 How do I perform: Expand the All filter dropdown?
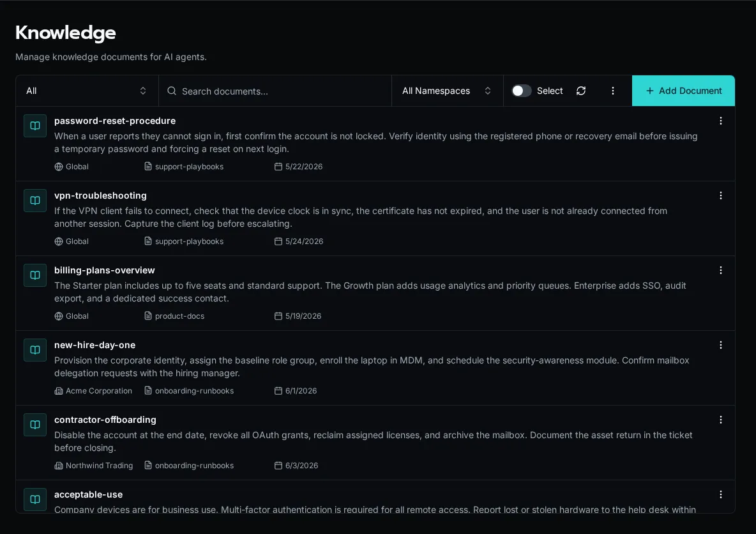pos(87,91)
